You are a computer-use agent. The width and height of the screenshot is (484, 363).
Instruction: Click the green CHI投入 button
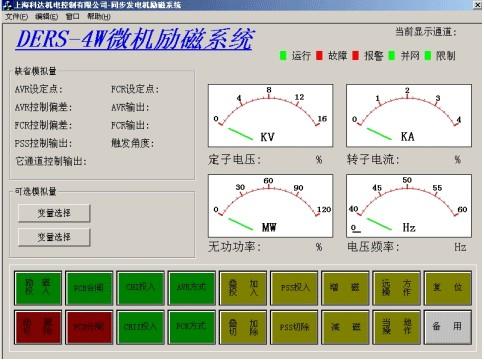click(140, 288)
